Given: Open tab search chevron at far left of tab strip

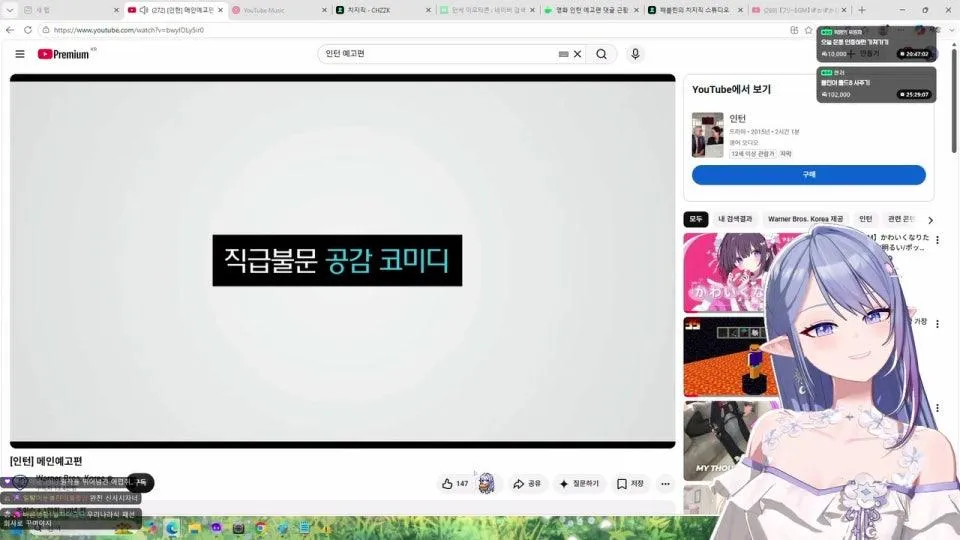Looking at the screenshot, I should pos(10,10).
